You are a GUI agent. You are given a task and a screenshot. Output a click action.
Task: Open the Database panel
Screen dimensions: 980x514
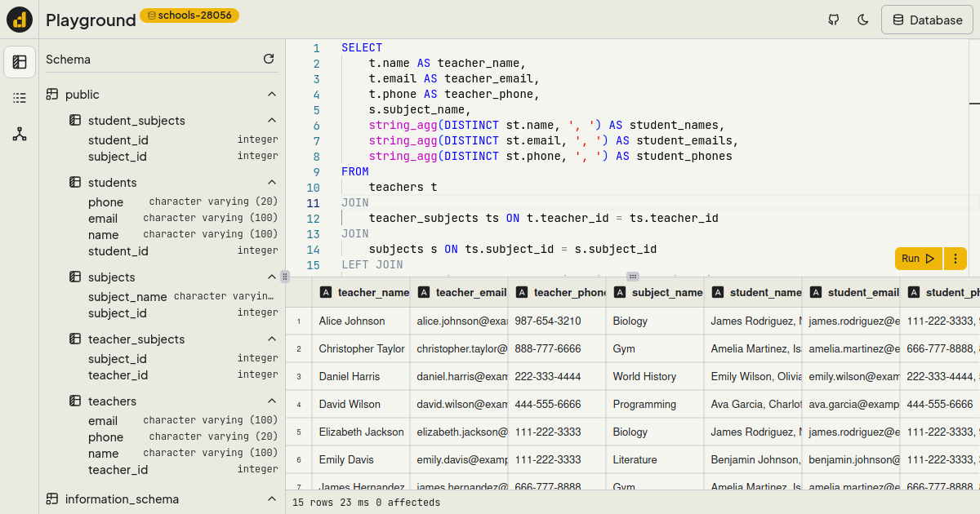(926, 20)
